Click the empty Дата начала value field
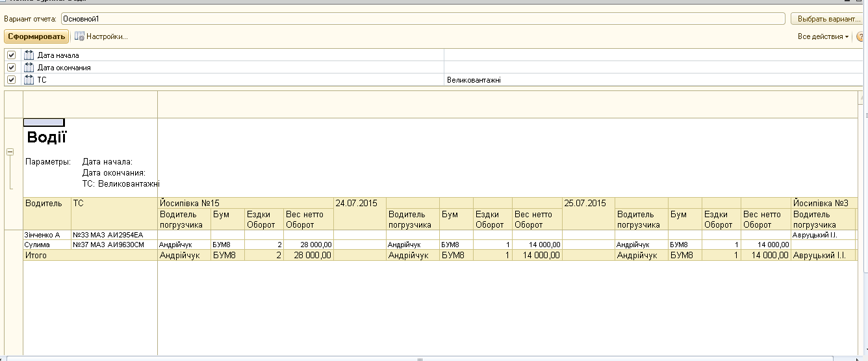Image resolution: width=868 pixels, height=361 pixels. (653, 55)
